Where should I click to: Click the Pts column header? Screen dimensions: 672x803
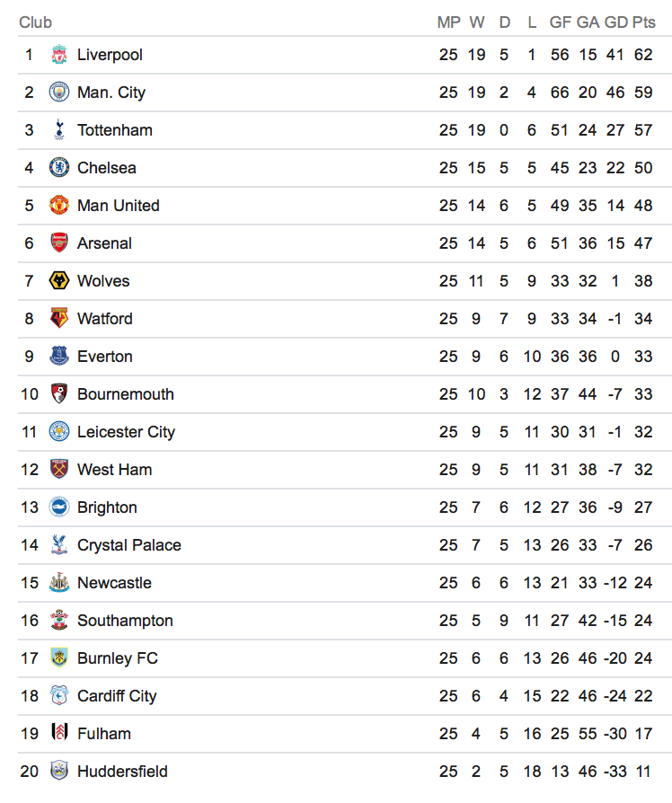(x=643, y=22)
